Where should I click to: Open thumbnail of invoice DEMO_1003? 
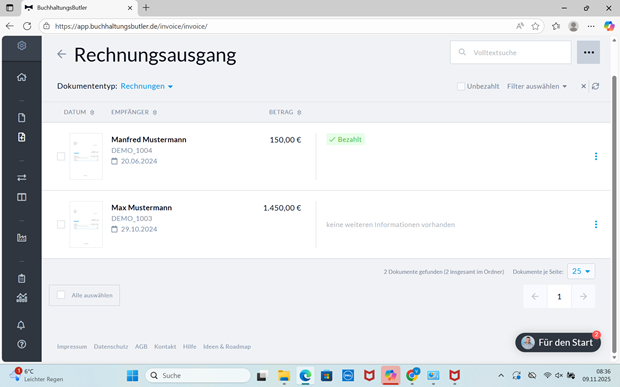click(x=86, y=225)
